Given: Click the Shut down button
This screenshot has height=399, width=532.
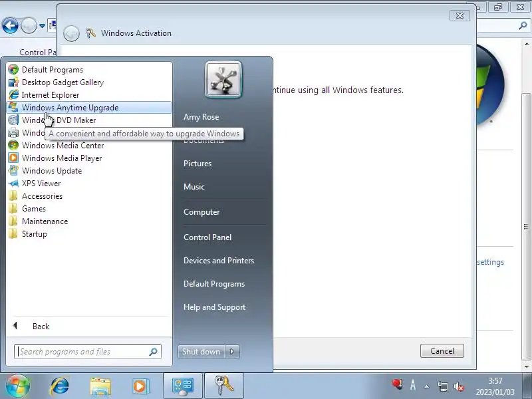Looking at the screenshot, I should tap(201, 352).
